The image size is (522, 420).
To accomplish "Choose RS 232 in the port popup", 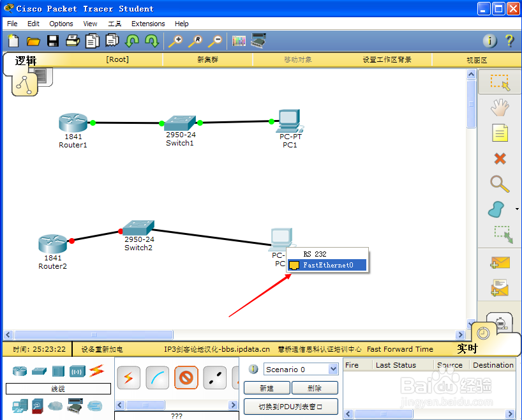I will pos(327,254).
